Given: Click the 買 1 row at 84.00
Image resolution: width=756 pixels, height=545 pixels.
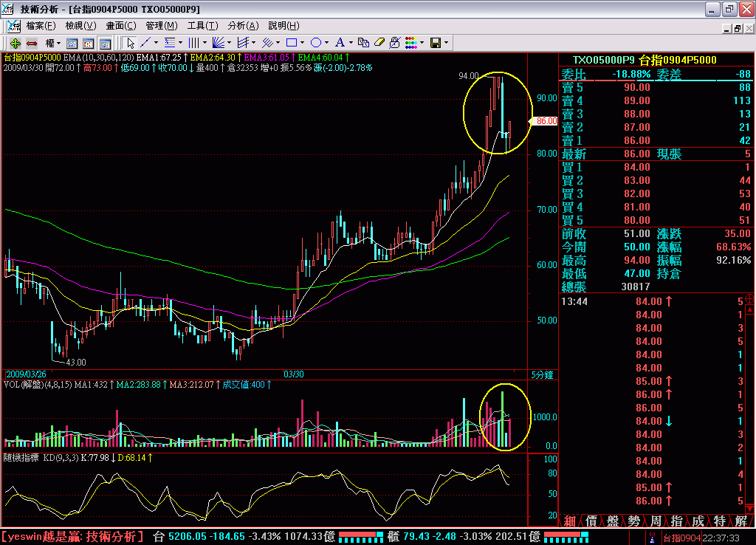Looking at the screenshot, I should point(656,167).
